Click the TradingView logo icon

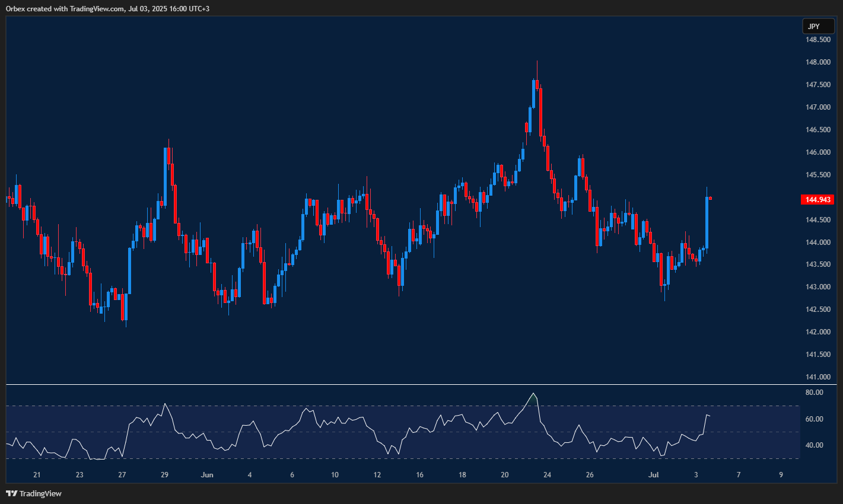click(11, 493)
